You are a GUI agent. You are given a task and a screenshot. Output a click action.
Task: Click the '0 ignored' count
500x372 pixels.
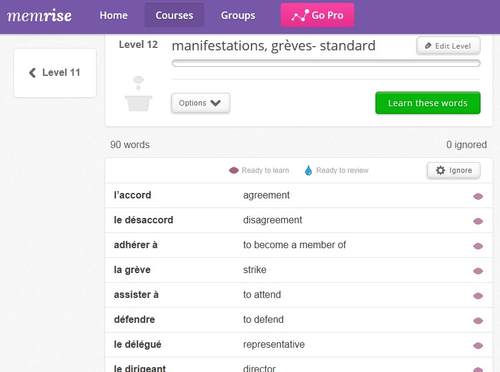point(466,145)
